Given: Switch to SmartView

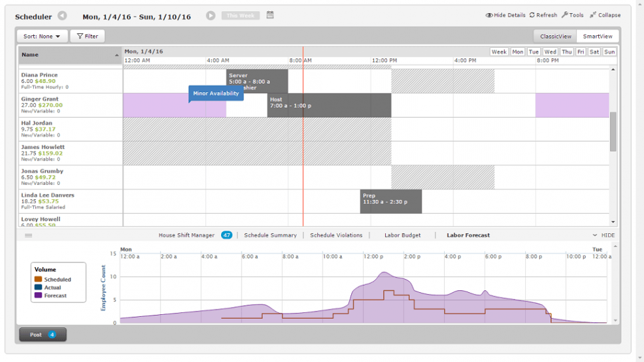Looking at the screenshot, I should 598,36.
